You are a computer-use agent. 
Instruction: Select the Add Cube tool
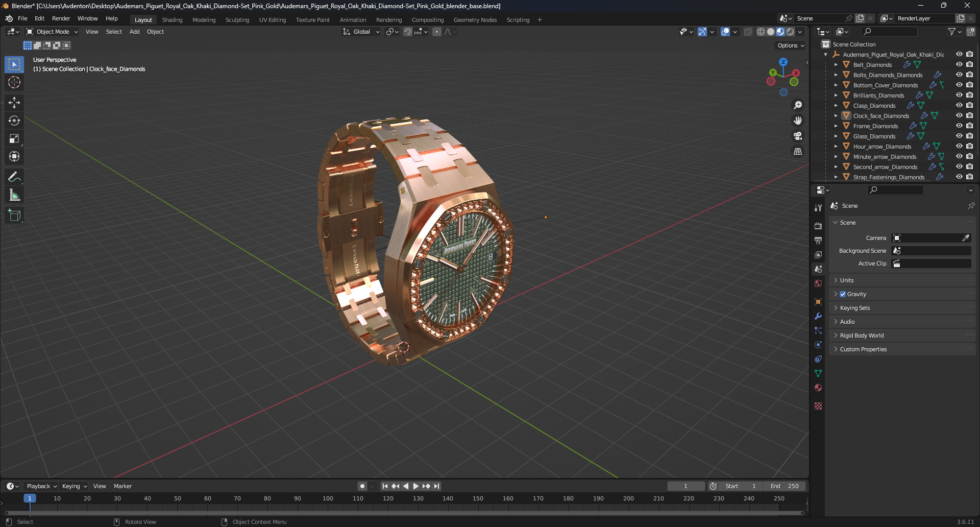tap(14, 215)
